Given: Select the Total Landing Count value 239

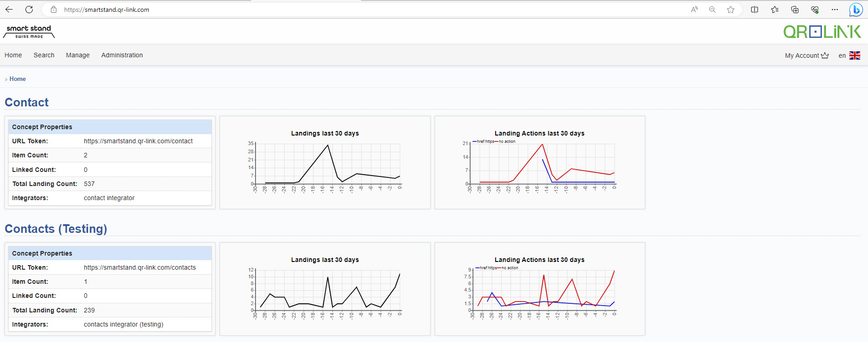Looking at the screenshot, I should pyautogui.click(x=89, y=310).
